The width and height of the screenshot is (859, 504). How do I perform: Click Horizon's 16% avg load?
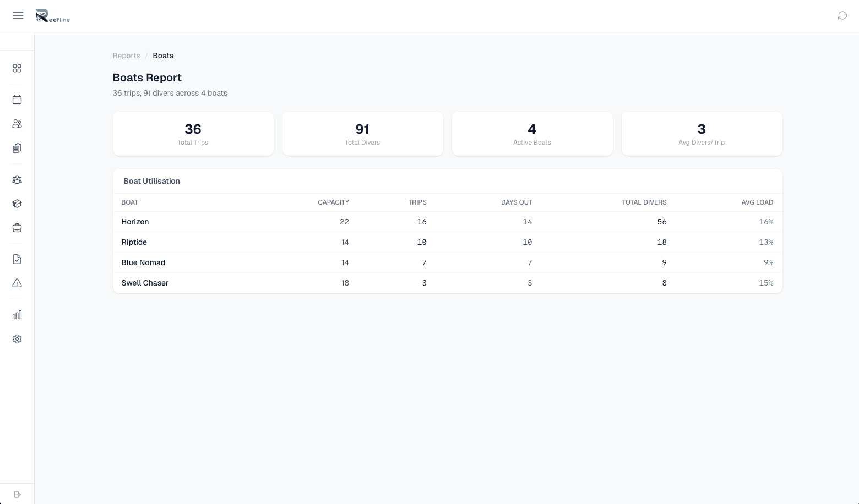[x=766, y=222]
